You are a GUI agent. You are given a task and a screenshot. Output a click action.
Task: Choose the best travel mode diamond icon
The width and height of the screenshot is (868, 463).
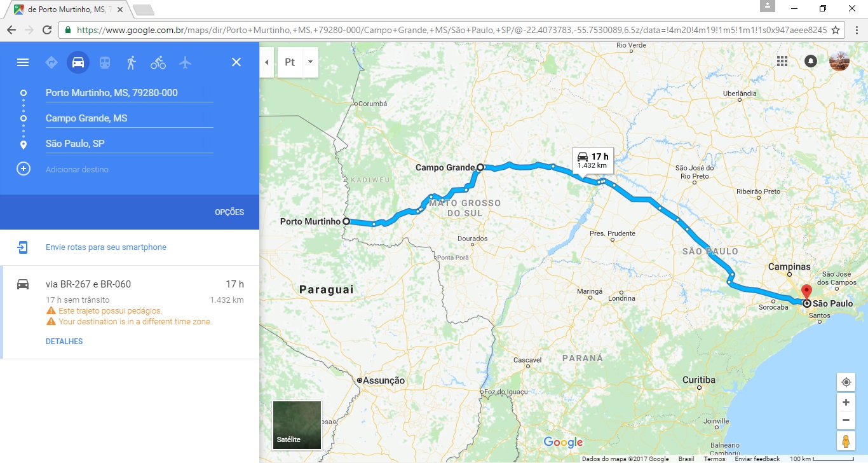(x=51, y=62)
